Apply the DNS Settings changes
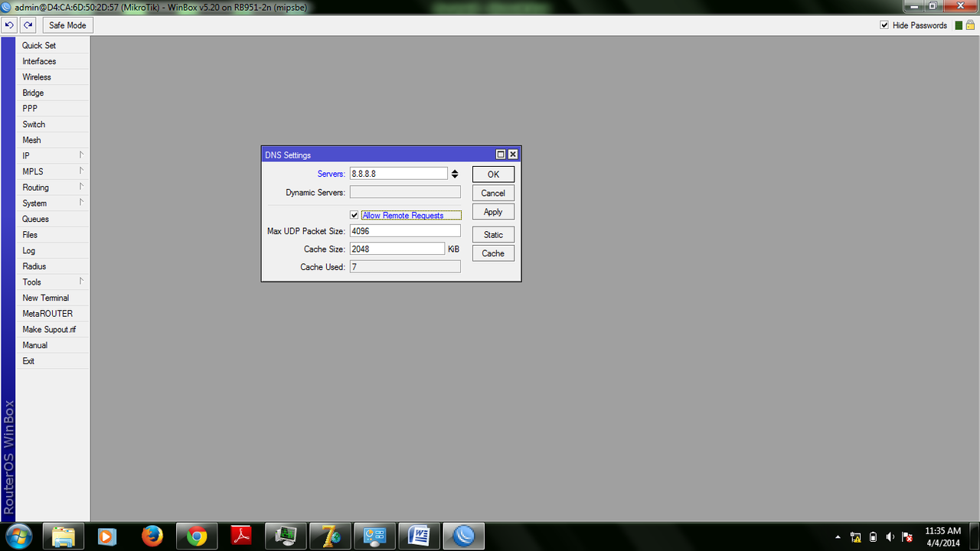The height and width of the screenshot is (551, 980). click(x=493, y=212)
